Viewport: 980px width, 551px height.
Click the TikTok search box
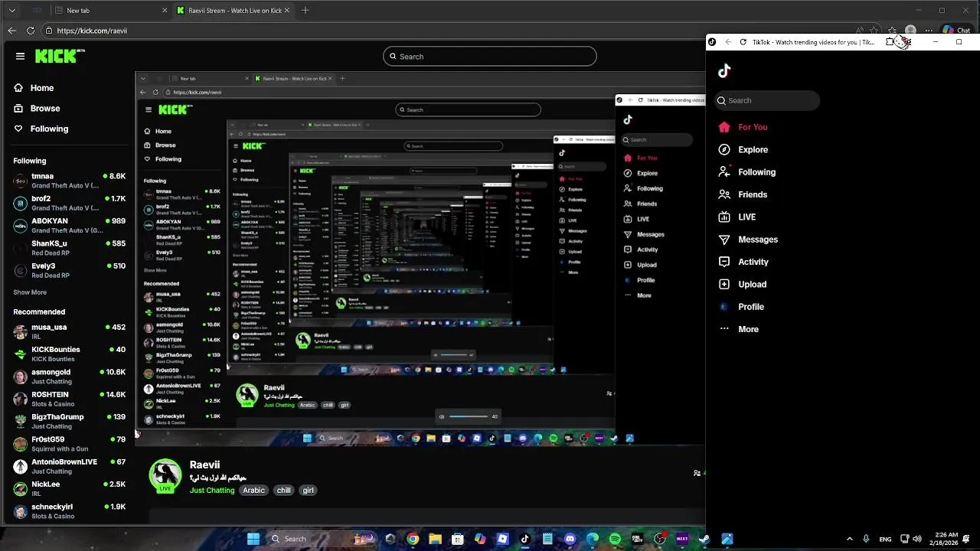click(x=768, y=100)
